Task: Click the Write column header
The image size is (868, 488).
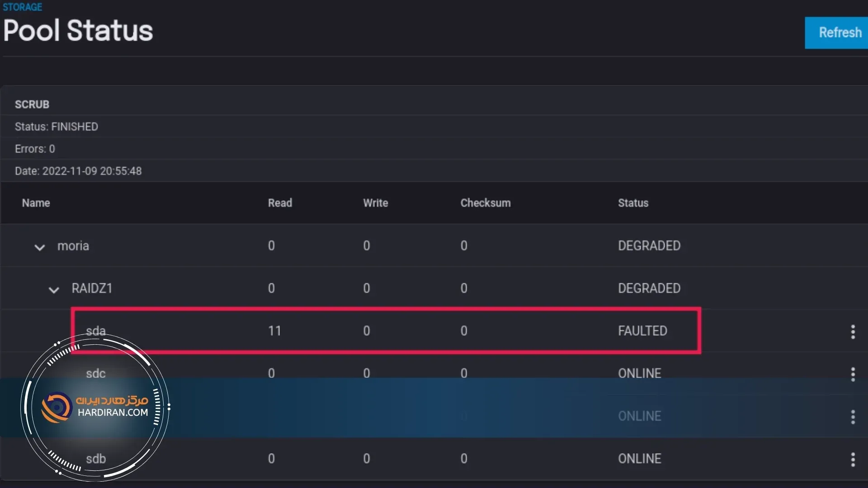Action: pyautogui.click(x=375, y=203)
